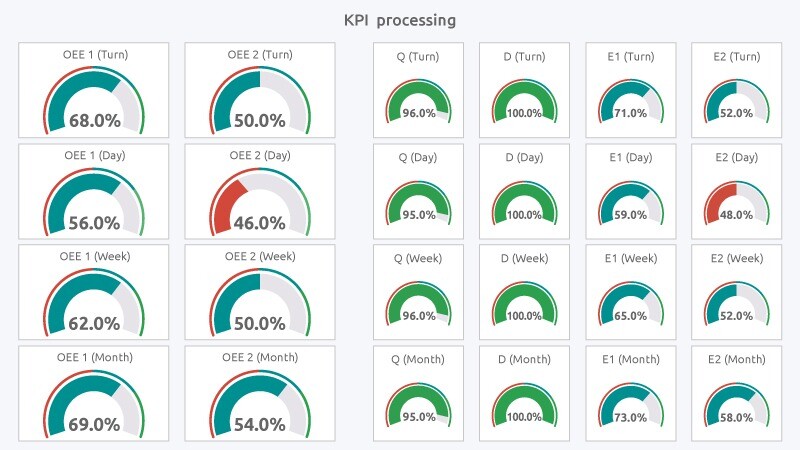Screen dimensions: 800x450
Task: Click the red E2 (Day) gauge
Action: point(737,202)
